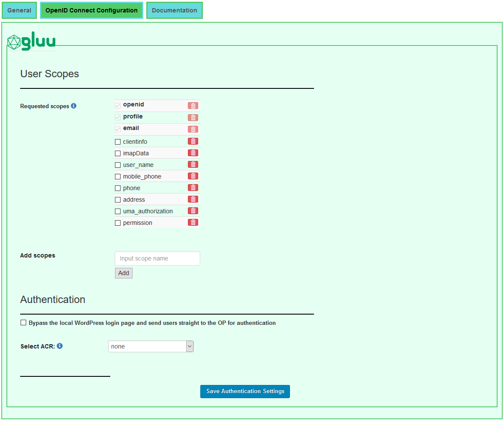This screenshot has width=504, height=421.
Task: Click the trash icon for the address scope
Action: tap(193, 199)
